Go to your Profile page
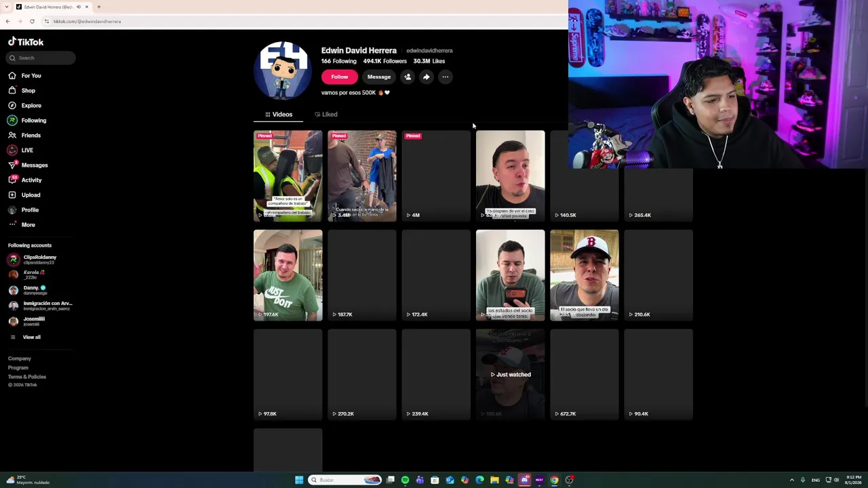The height and width of the screenshot is (488, 868). 24,209
